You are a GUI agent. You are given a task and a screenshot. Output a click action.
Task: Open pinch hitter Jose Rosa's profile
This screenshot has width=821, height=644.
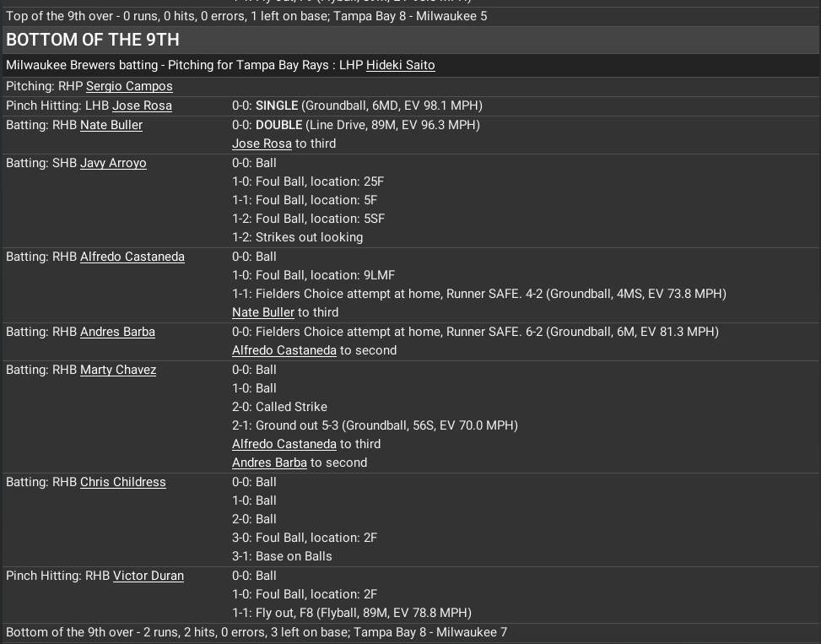(x=142, y=106)
